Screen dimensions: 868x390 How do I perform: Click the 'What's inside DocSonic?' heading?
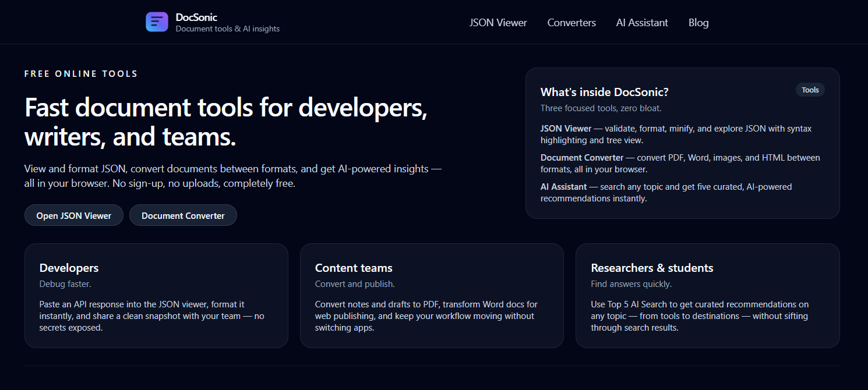tap(604, 92)
